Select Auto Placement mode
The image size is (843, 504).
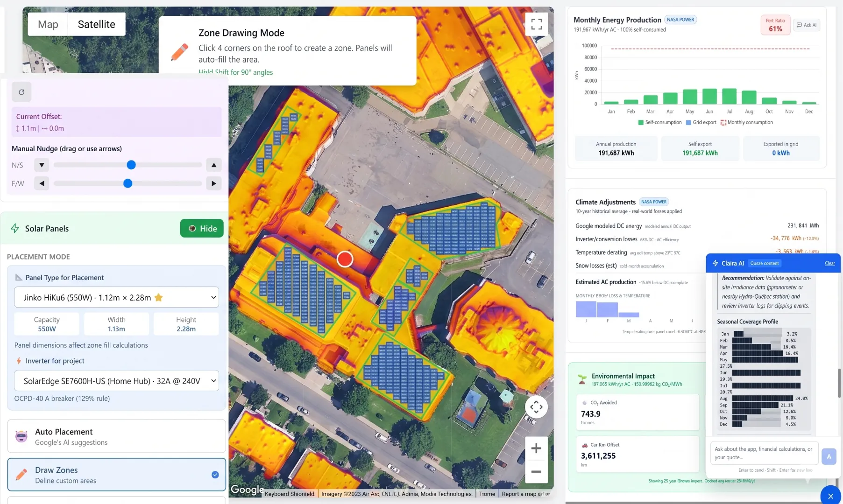tap(117, 436)
